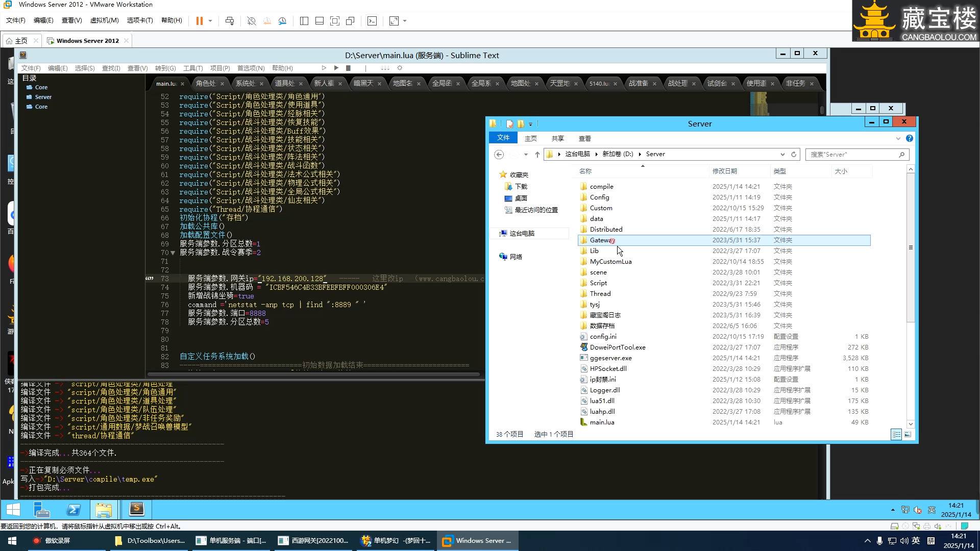
Task: Switch to the main.lua editor tab
Action: coord(166,83)
